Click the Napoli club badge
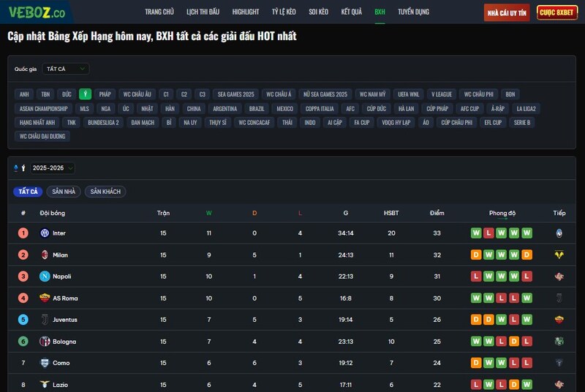585x392 pixels. point(44,276)
